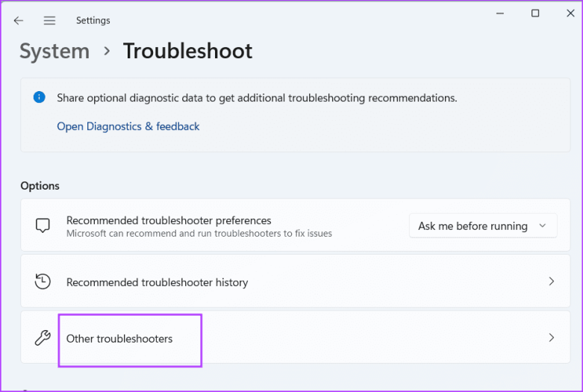Select Recommended troubleshooter preferences label
Screen dimensions: 583x392
point(169,220)
